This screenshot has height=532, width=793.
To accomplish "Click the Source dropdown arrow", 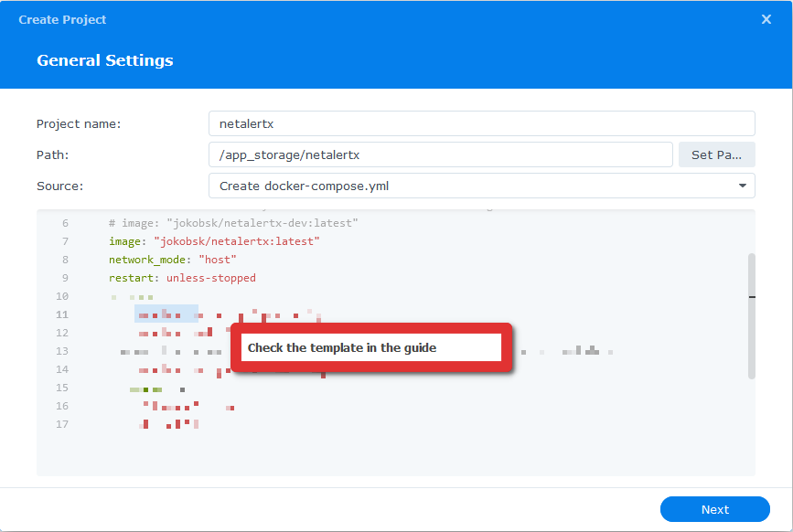I will [742, 186].
